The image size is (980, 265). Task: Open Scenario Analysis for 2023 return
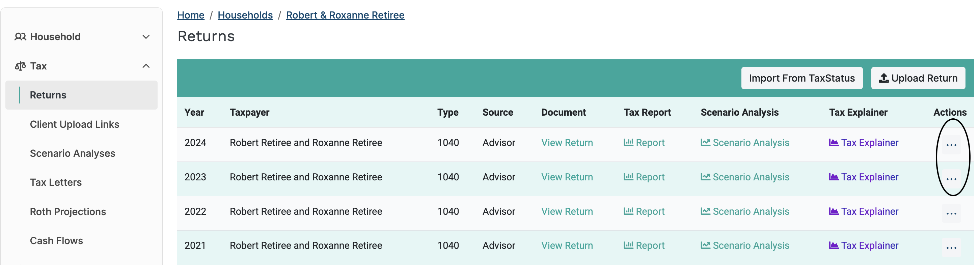point(745,177)
